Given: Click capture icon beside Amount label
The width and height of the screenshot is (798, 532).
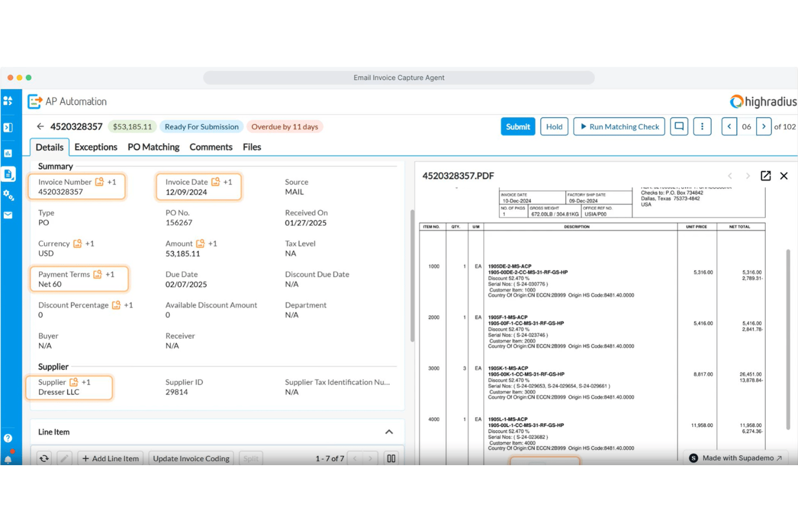Looking at the screenshot, I should click(201, 244).
